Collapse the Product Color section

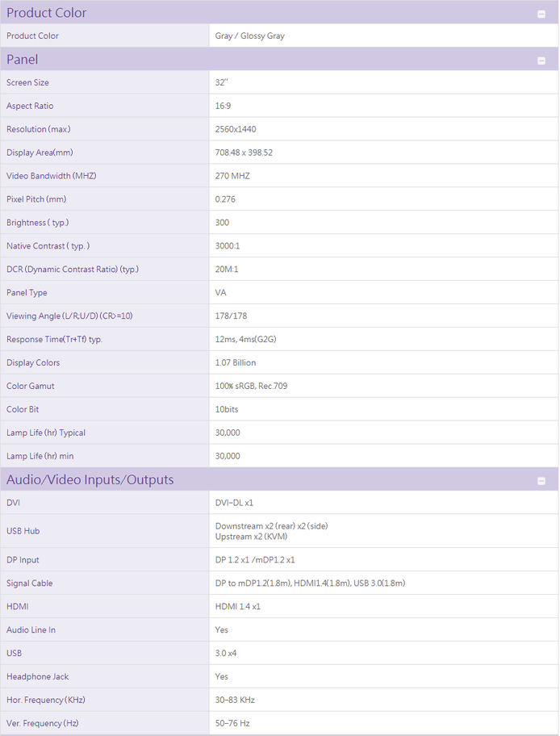541,14
